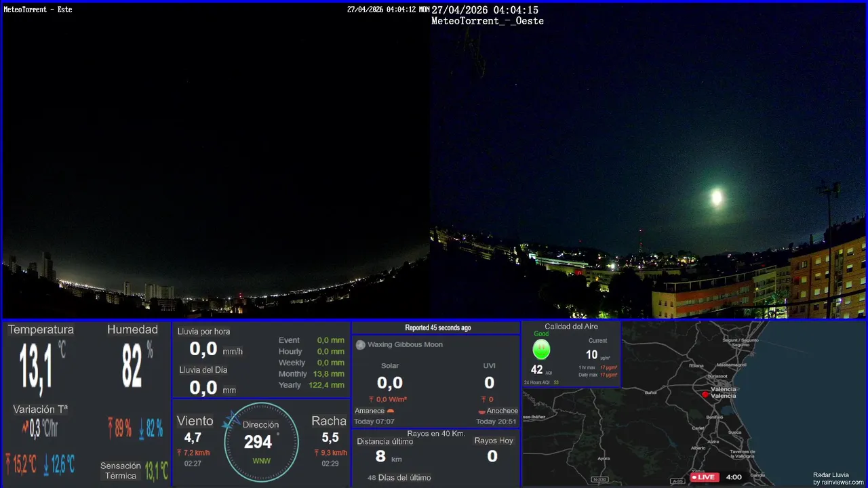868x488 pixels.
Task: Click the Viento heading
Action: (x=195, y=421)
